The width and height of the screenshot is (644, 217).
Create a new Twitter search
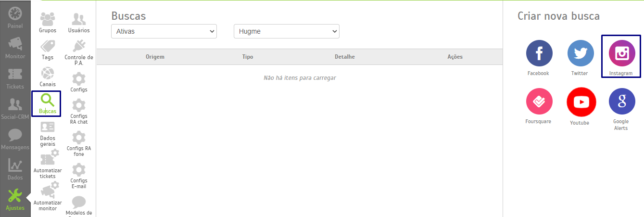pos(580,52)
